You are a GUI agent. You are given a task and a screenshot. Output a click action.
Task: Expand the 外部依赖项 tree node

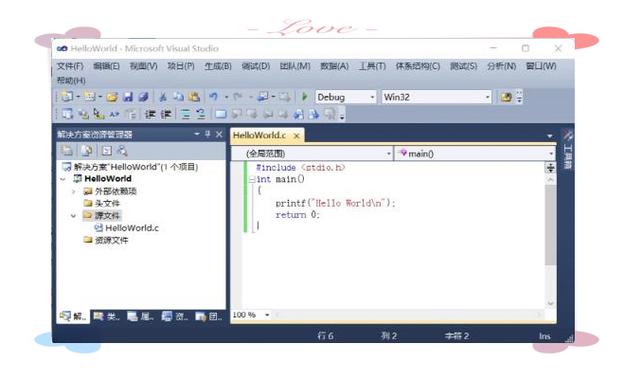(x=73, y=191)
